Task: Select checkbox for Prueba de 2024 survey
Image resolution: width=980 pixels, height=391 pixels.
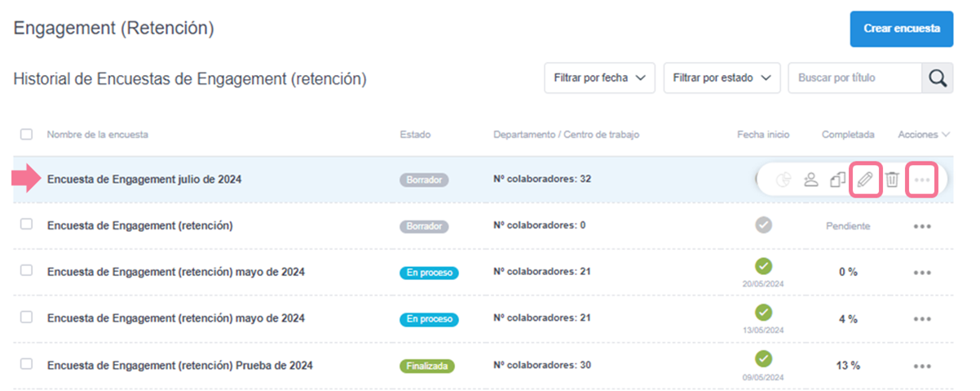Action: point(26,365)
